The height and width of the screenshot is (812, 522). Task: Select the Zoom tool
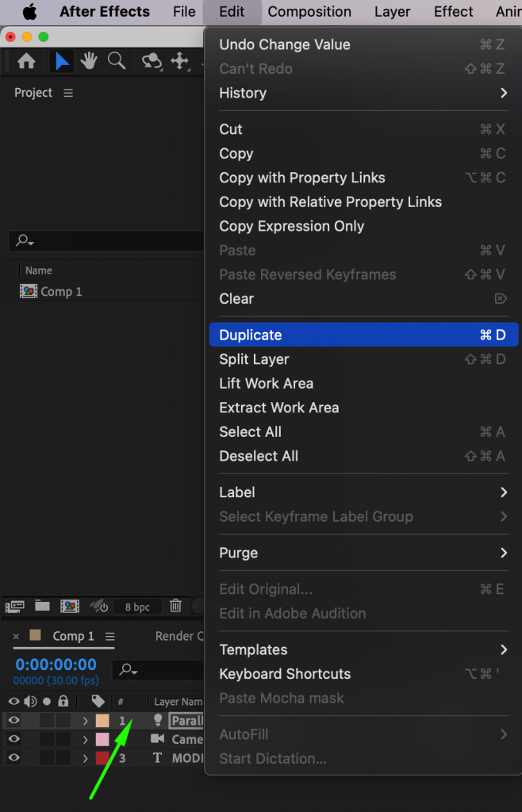click(116, 61)
